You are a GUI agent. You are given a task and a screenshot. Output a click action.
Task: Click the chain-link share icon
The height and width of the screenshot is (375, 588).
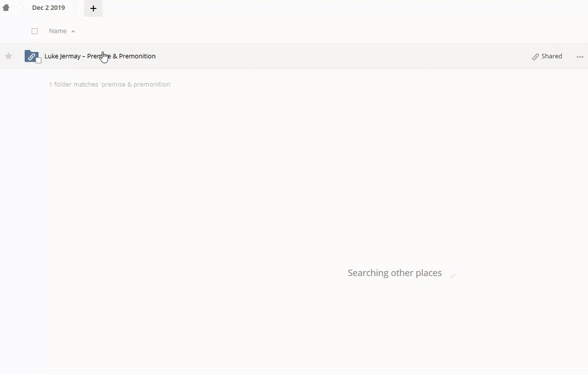pyautogui.click(x=535, y=57)
